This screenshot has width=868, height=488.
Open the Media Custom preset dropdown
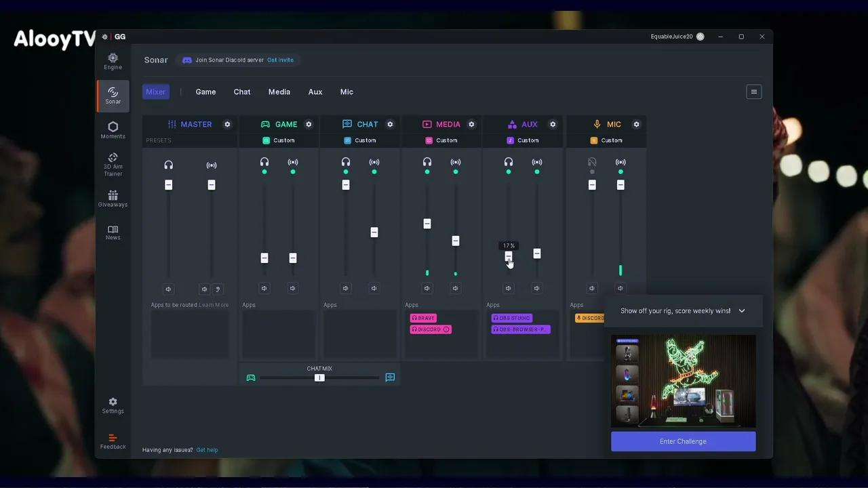[x=441, y=140]
